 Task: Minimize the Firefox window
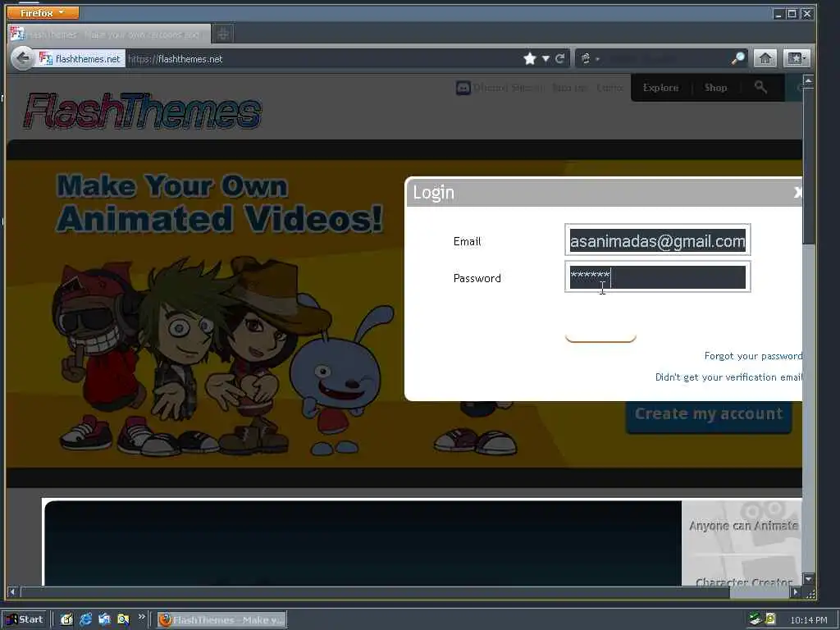pos(778,14)
